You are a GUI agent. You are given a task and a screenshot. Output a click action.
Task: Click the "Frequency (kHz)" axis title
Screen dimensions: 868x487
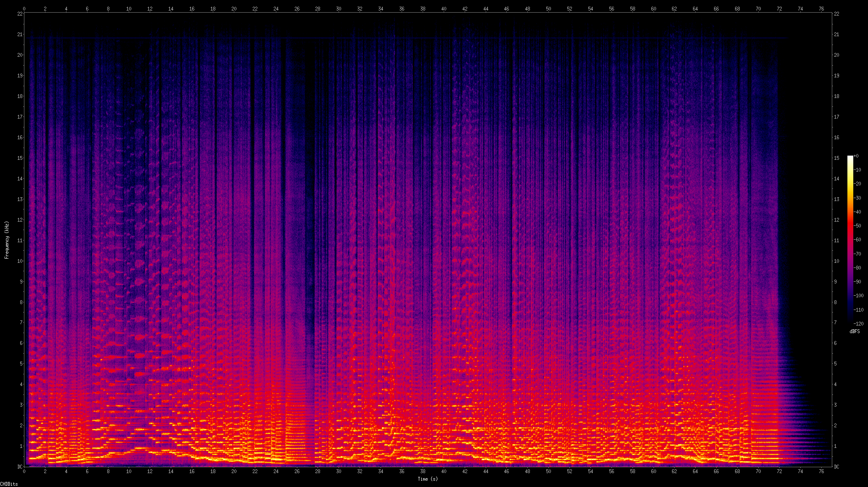pyautogui.click(x=7, y=240)
